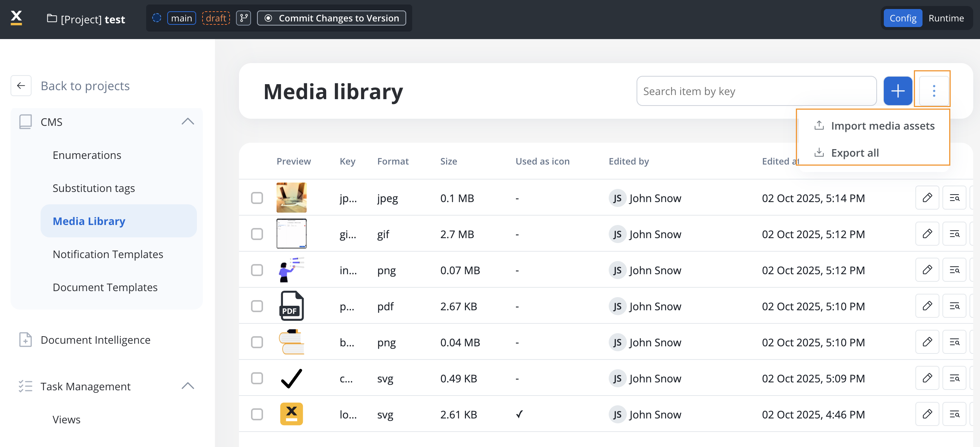
Task: Click pencil edit icon in pdf row
Action: coord(927,306)
